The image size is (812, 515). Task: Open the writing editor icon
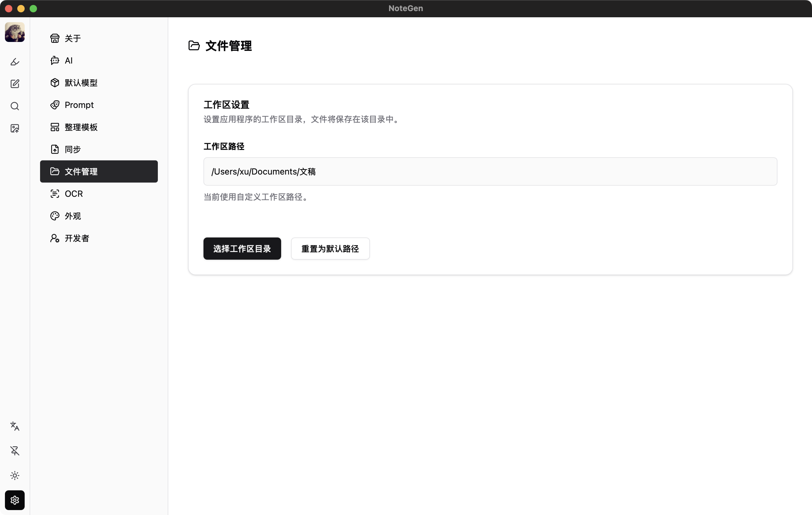click(15, 84)
